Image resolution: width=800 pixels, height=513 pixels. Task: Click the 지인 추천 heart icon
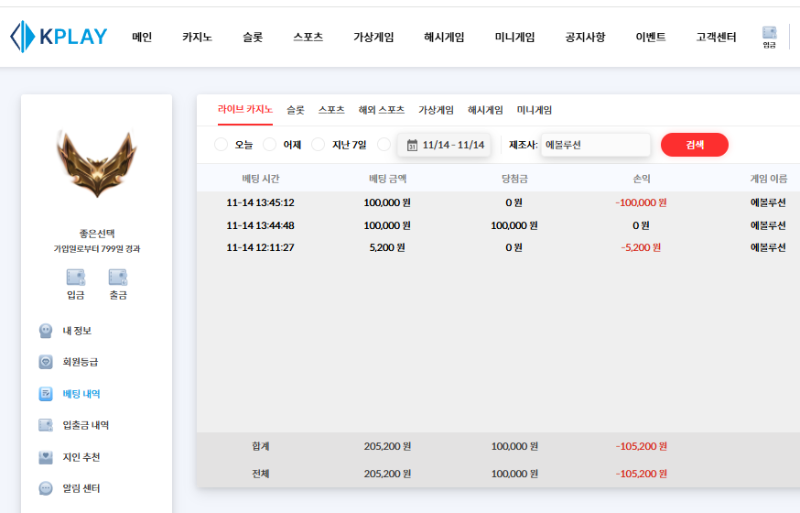pos(45,457)
